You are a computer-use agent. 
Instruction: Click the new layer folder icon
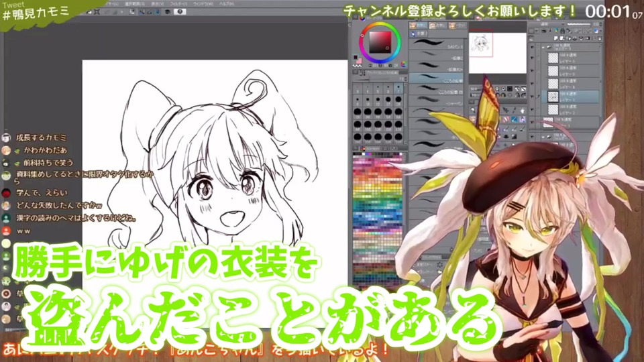(568, 39)
